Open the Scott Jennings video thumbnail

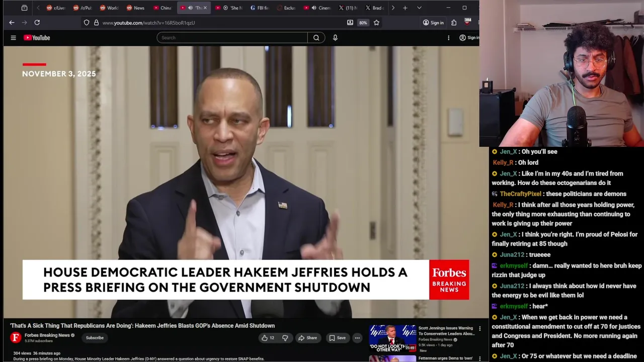click(392, 338)
